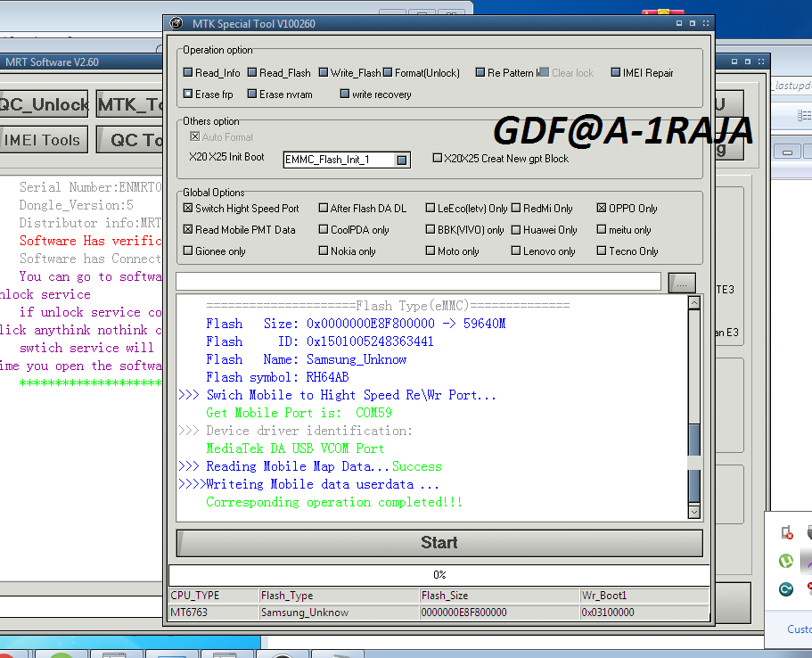Check X20X25 Creat New gpt Block
This screenshot has width=812, height=658.
point(438,158)
